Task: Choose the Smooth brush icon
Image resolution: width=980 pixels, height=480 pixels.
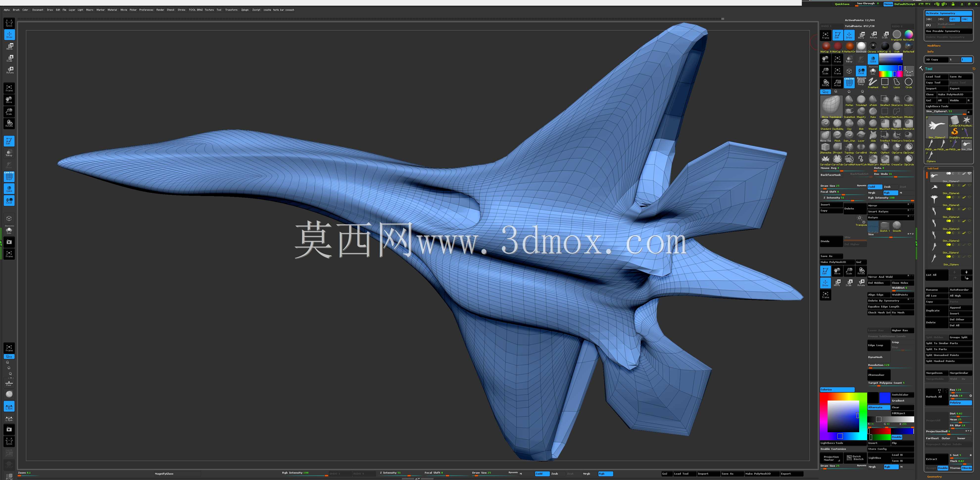Action: click(x=897, y=227)
